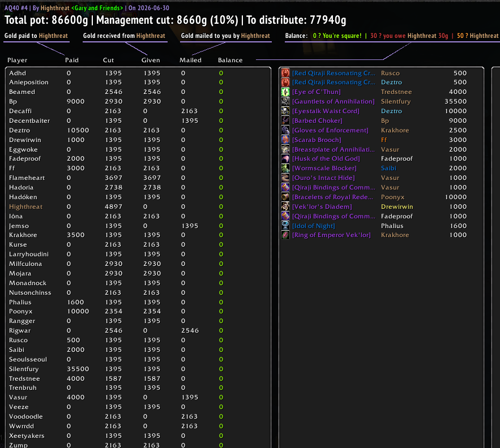Open the [Eyestalk Waist Cord] item link

[x=326, y=111]
